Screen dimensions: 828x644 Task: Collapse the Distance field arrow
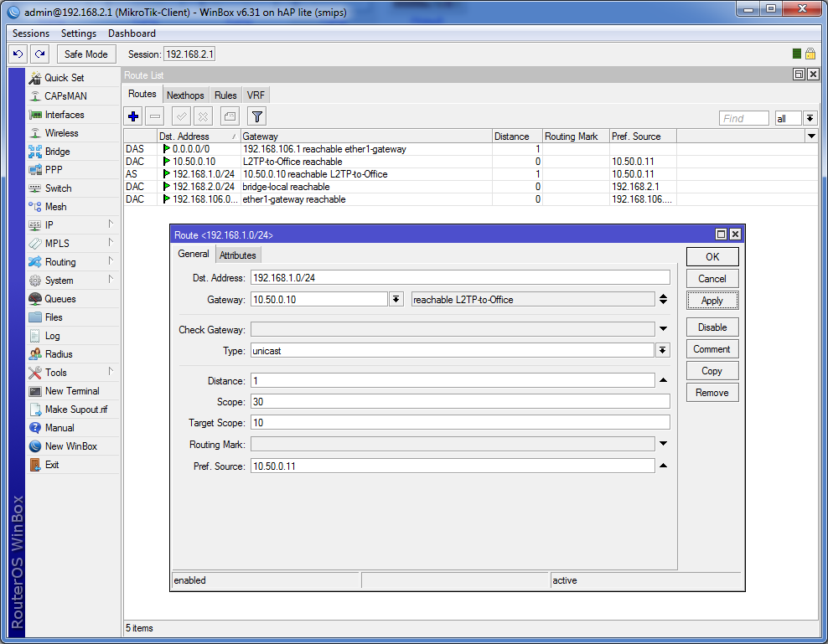coord(663,380)
